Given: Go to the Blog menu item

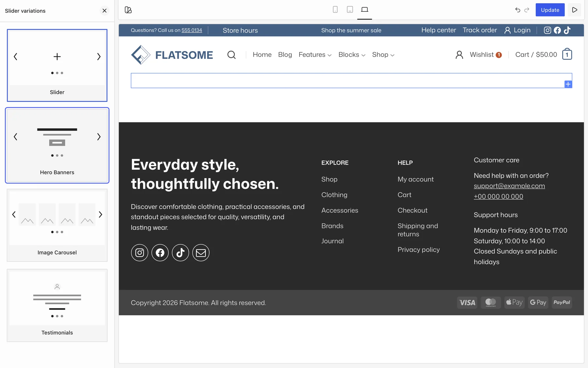Looking at the screenshot, I should [x=285, y=55].
